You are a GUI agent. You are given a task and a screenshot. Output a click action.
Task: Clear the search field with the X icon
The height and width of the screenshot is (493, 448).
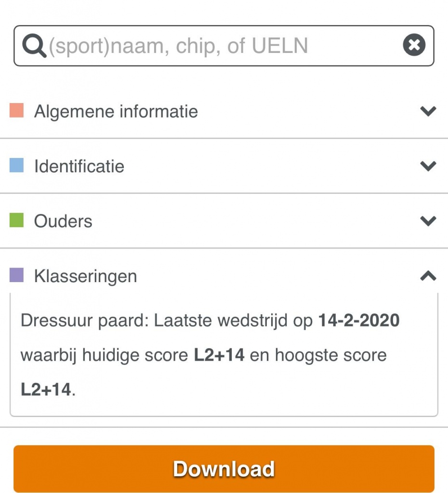(414, 45)
